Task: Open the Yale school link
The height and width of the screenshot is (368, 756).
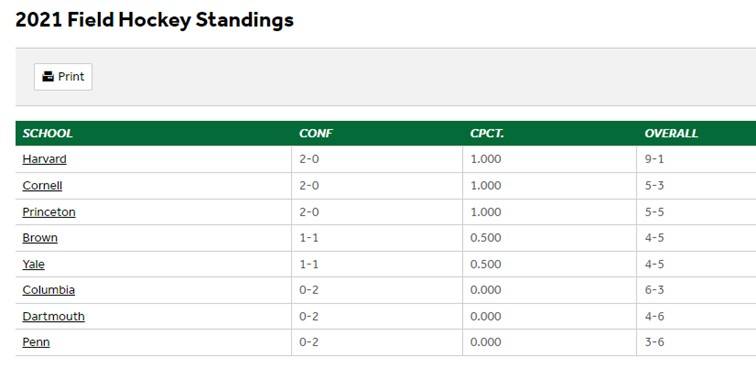Action: click(x=33, y=264)
